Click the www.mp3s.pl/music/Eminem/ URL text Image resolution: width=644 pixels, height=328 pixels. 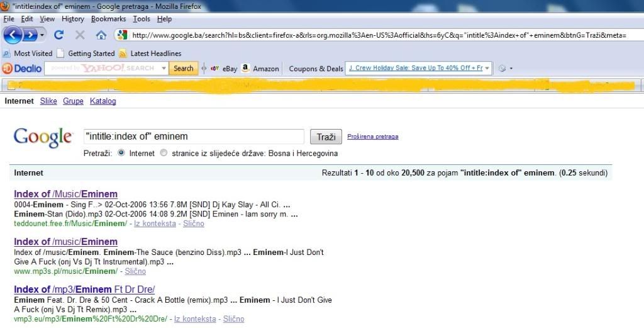pos(65,271)
